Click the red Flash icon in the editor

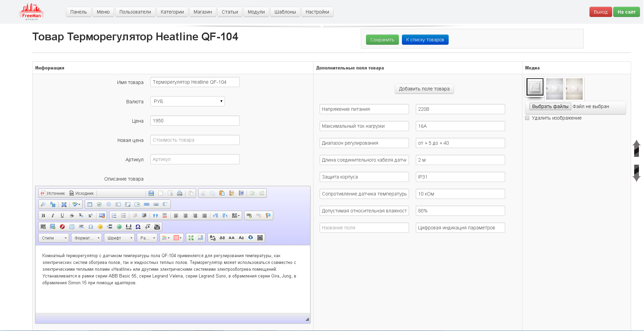point(62,227)
